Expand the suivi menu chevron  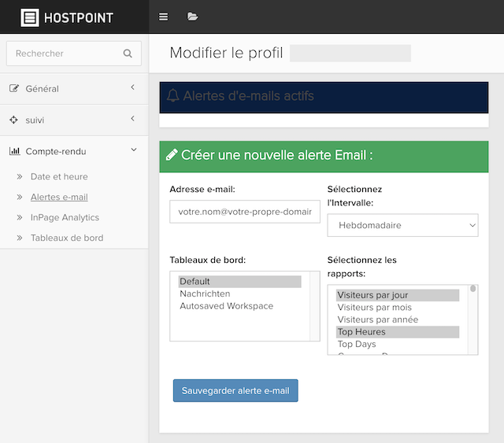132,119
